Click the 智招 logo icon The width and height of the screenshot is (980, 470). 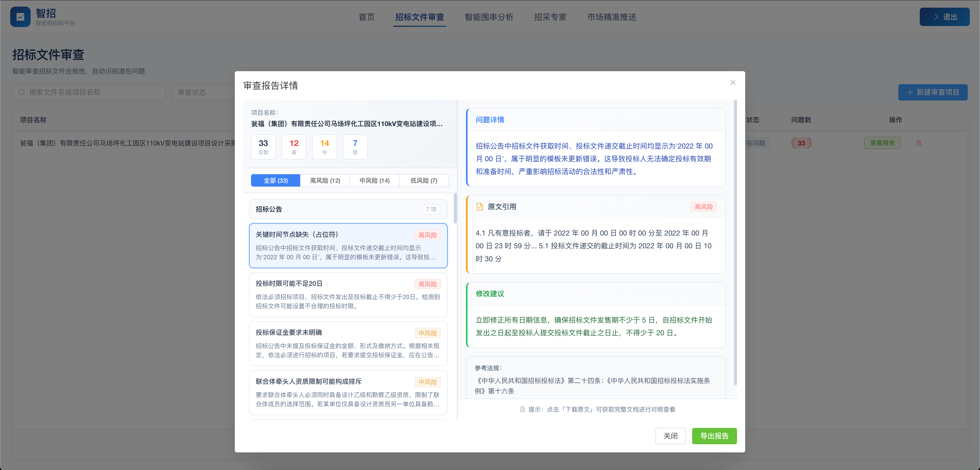click(20, 17)
